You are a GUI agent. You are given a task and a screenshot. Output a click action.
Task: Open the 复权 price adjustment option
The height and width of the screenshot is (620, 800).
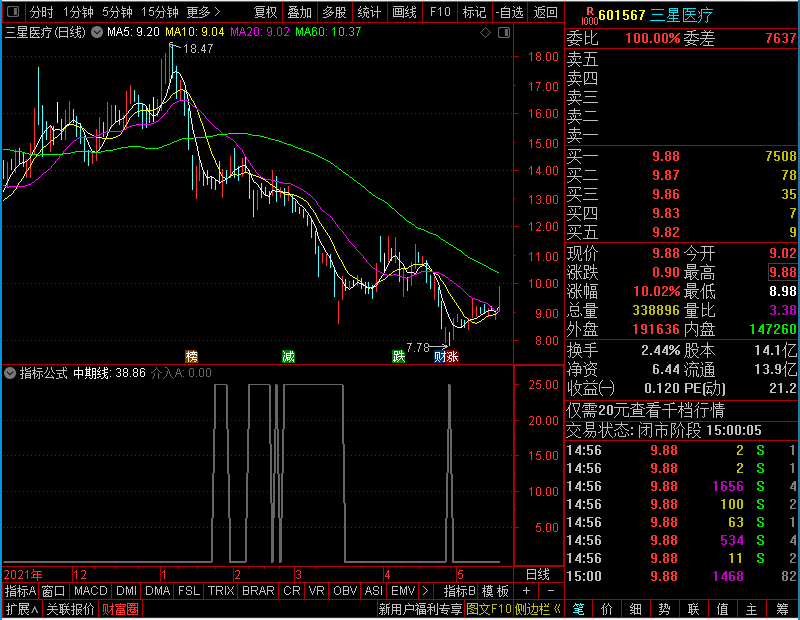click(x=265, y=12)
